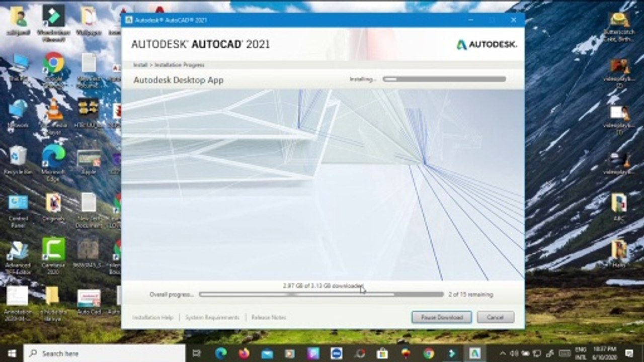
Task: Click the Autodesk logo in installer
Action: (x=487, y=44)
